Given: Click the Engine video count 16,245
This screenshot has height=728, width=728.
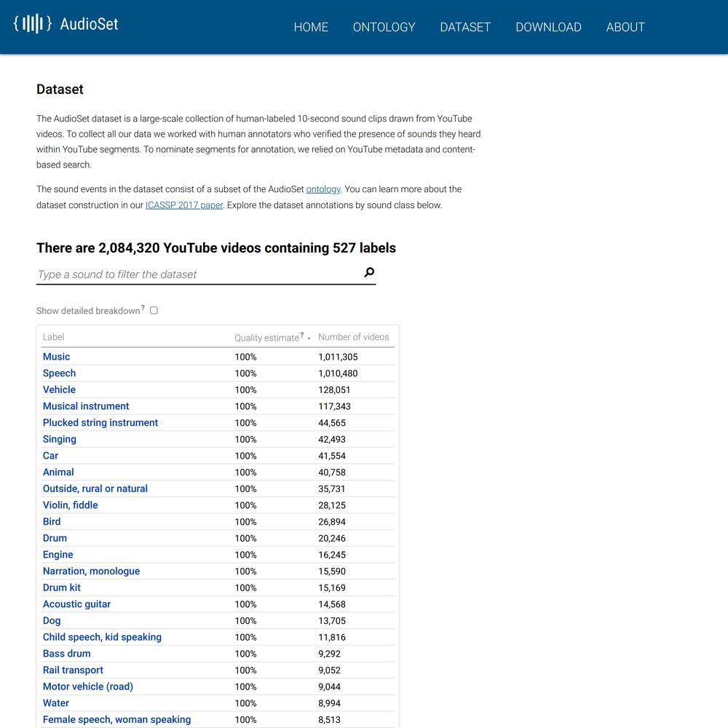Looking at the screenshot, I should 332,555.
